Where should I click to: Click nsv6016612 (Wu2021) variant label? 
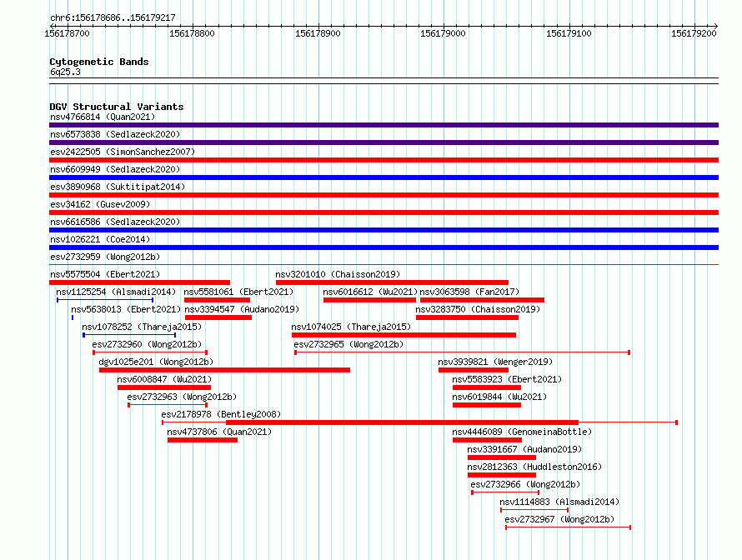click(370, 292)
